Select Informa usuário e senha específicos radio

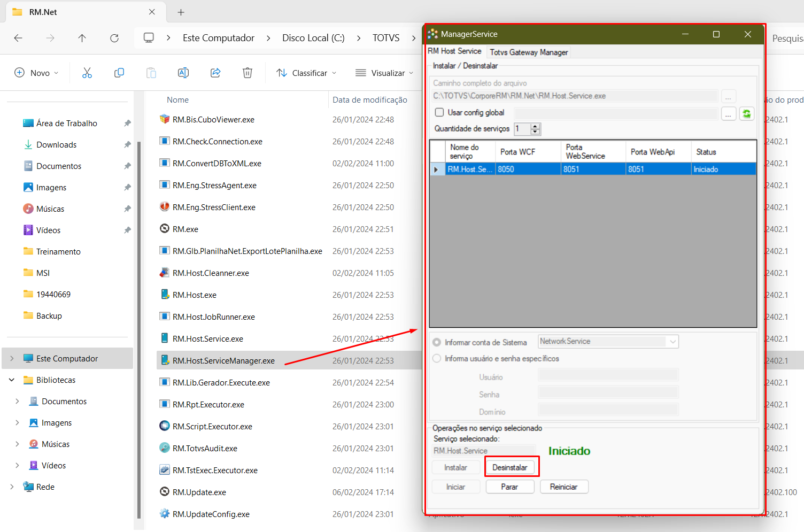pyautogui.click(x=437, y=358)
